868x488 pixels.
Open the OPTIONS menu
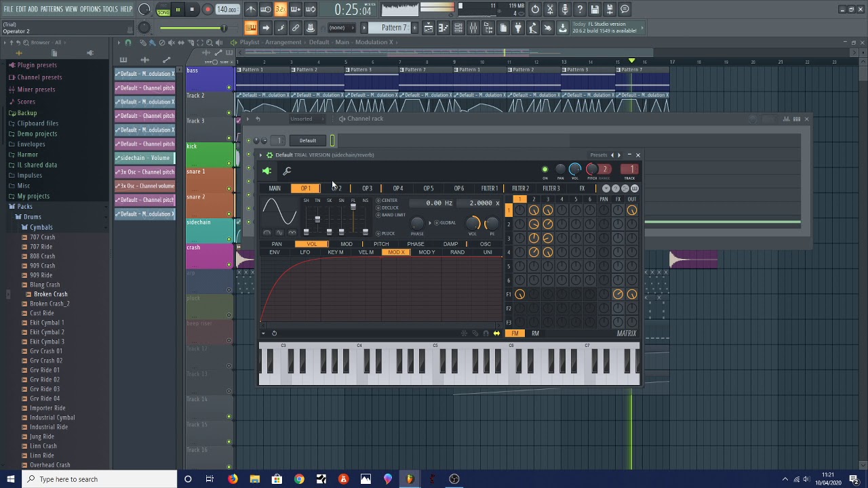[90, 9]
